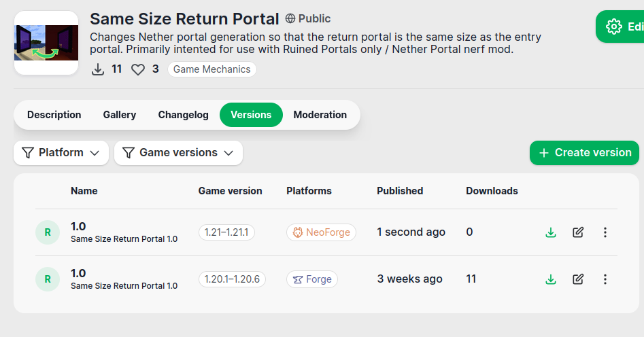
Task: Click the Same Size Return Portal project thumbnail
Action: click(46, 43)
